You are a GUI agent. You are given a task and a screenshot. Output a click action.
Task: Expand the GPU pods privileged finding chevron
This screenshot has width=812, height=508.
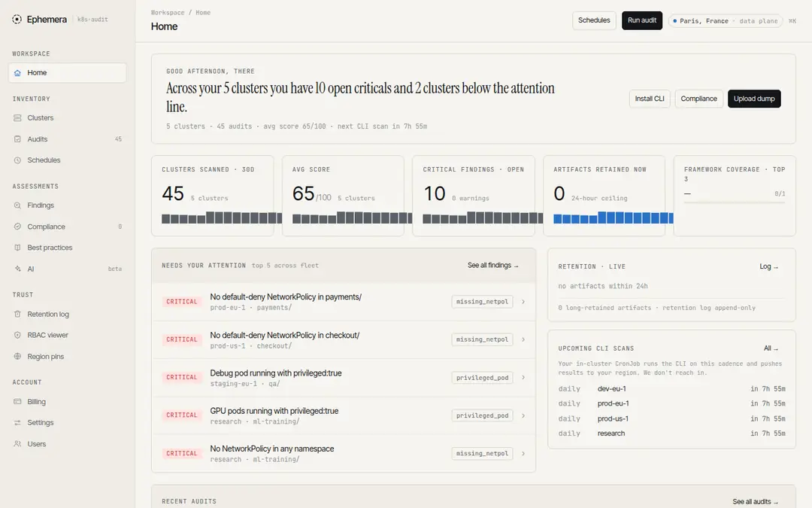(523, 415)
